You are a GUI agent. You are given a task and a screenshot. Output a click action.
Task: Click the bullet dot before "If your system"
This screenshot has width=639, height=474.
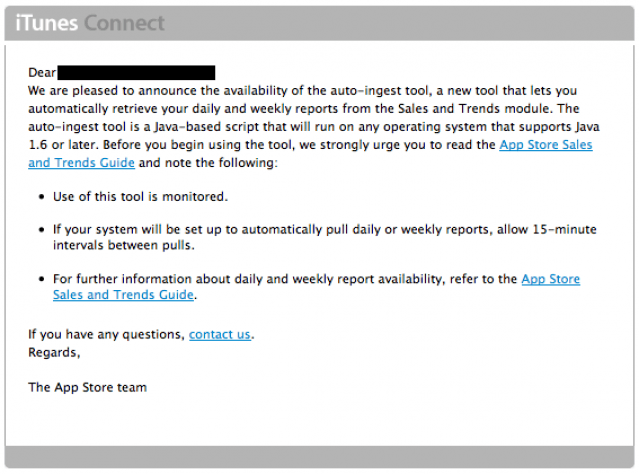(x=40, y=230)
